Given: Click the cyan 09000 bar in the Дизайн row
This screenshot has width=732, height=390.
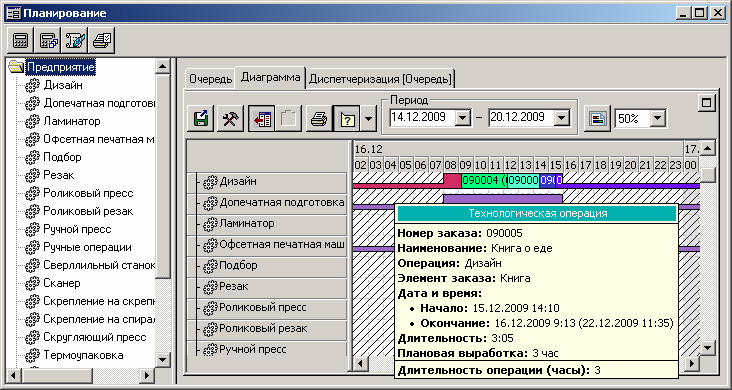Looking at the screenshot, I should (523, 180).
